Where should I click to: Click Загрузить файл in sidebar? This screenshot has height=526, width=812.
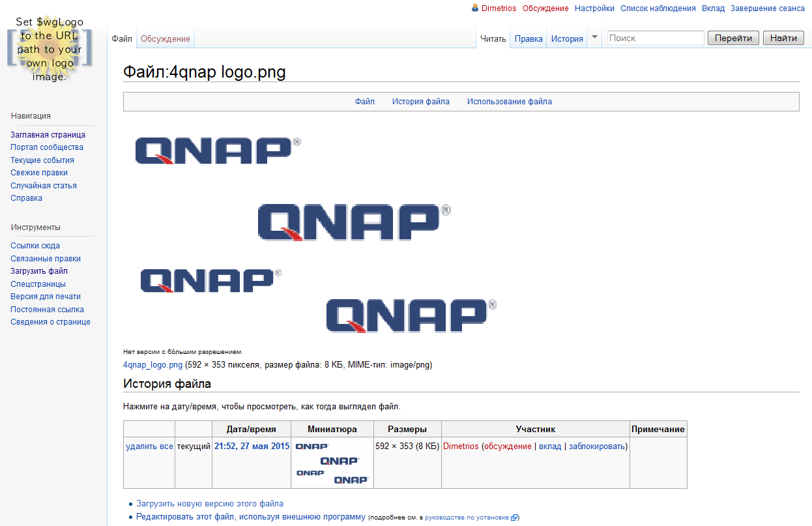39,271
